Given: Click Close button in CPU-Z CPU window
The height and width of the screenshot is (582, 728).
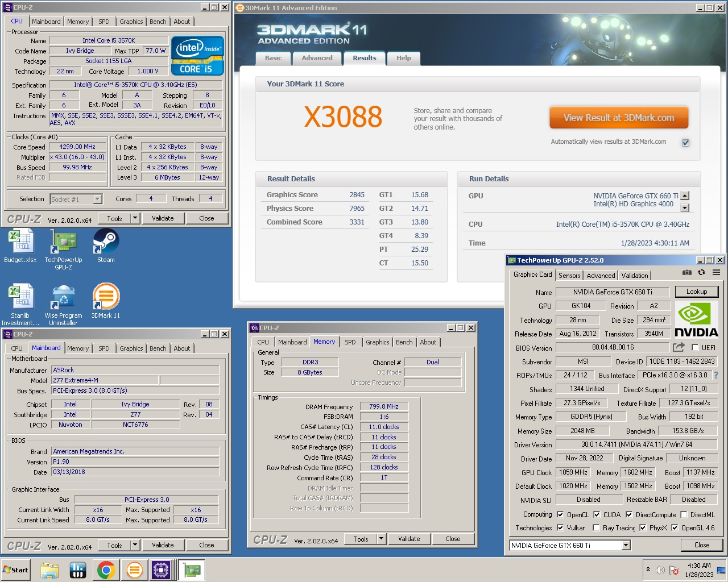Looking at the screenshot, I should 206,218.
